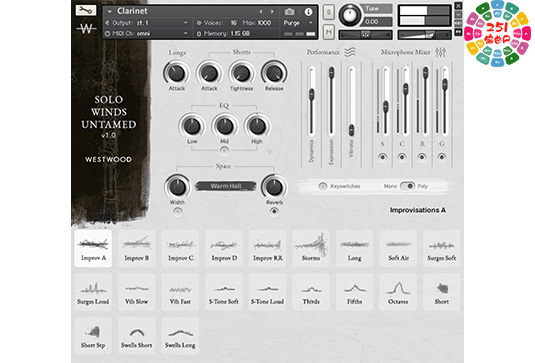Click the EQ Low knob

click(192, 126)
